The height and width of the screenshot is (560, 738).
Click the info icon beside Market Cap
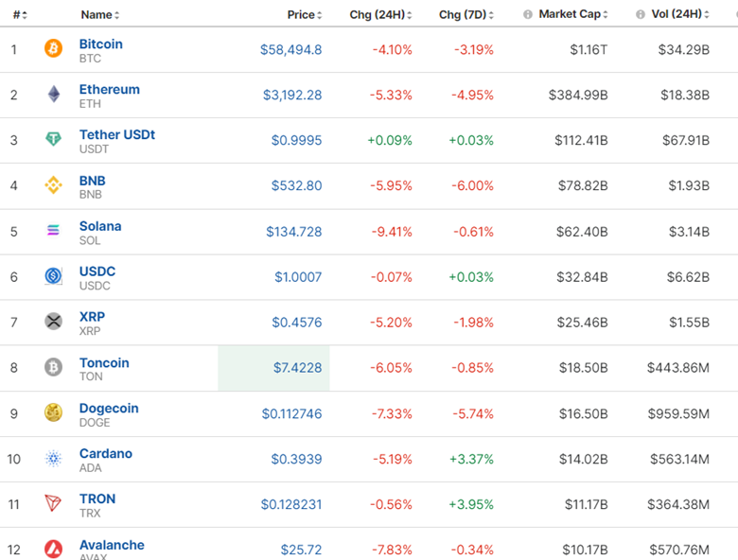click(x=528, y=14)
